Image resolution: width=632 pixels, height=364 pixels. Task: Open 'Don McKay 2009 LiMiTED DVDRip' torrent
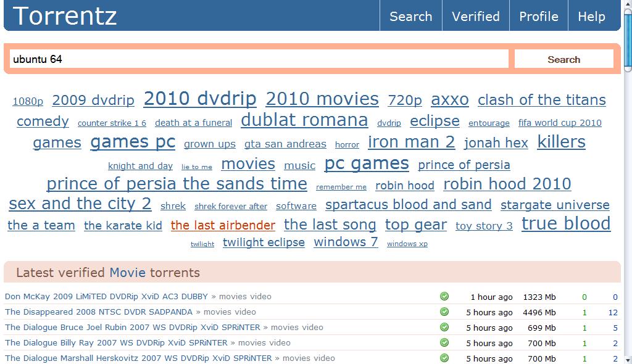pyautogui.click(x=106, y=296)
